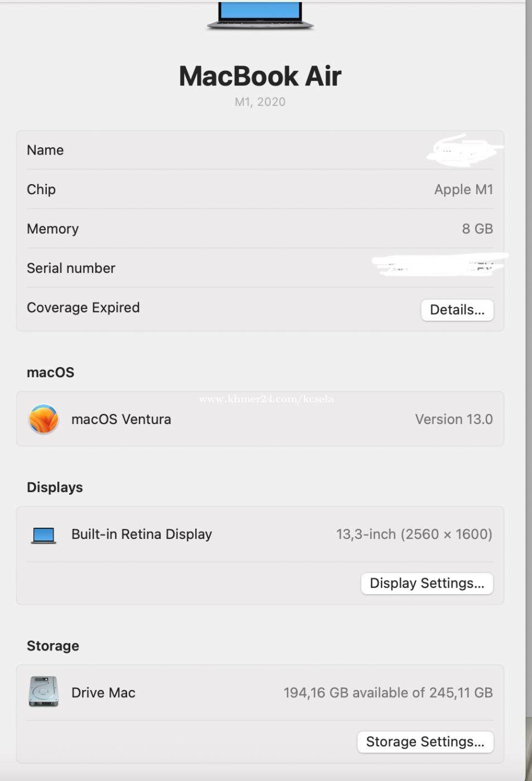
Task: Click the MacBook Air laptop image
Action: point(260,15)
